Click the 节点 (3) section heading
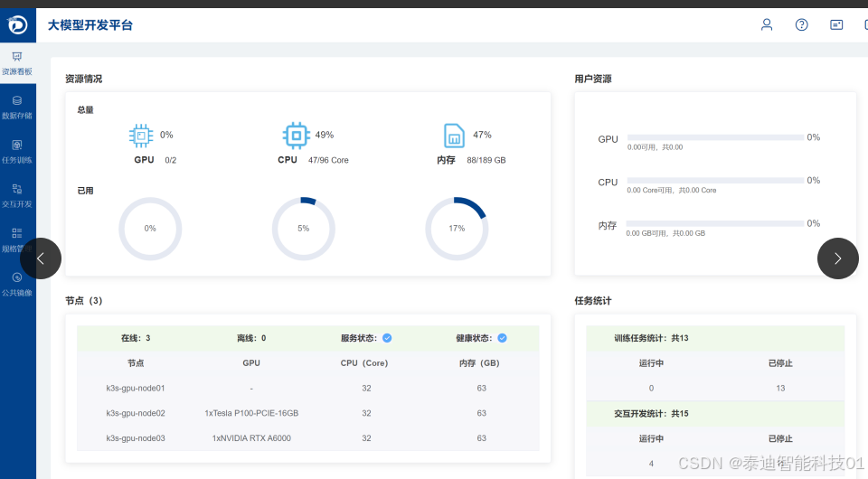 click(83, 301)
